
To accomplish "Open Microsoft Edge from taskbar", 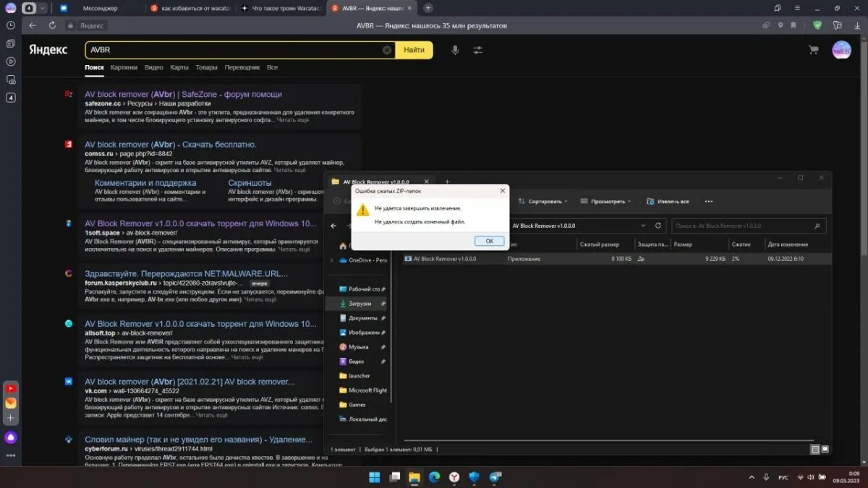I will (434, 477).
